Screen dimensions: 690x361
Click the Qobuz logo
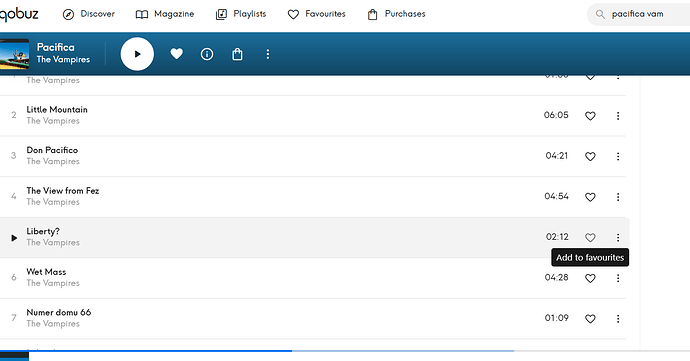(x=18, y=15)
